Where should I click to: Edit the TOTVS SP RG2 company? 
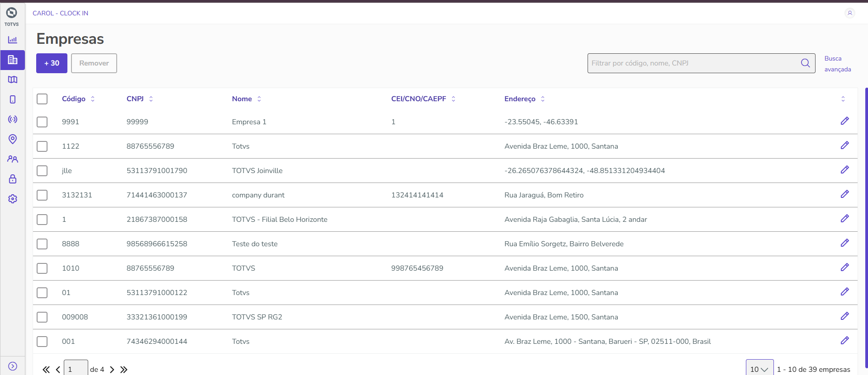click(x=844, y=316)
